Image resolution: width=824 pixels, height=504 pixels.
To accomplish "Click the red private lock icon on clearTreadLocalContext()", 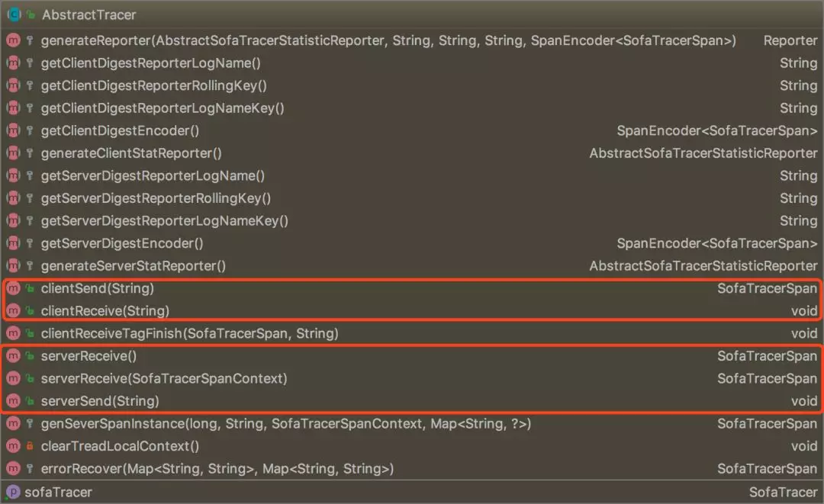I will coord(30,446).
